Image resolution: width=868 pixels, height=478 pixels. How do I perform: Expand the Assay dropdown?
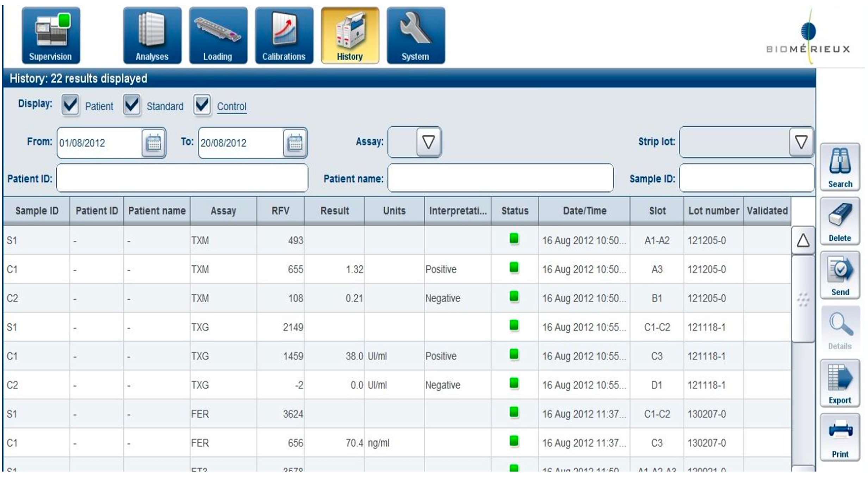(x=428, y=142)
